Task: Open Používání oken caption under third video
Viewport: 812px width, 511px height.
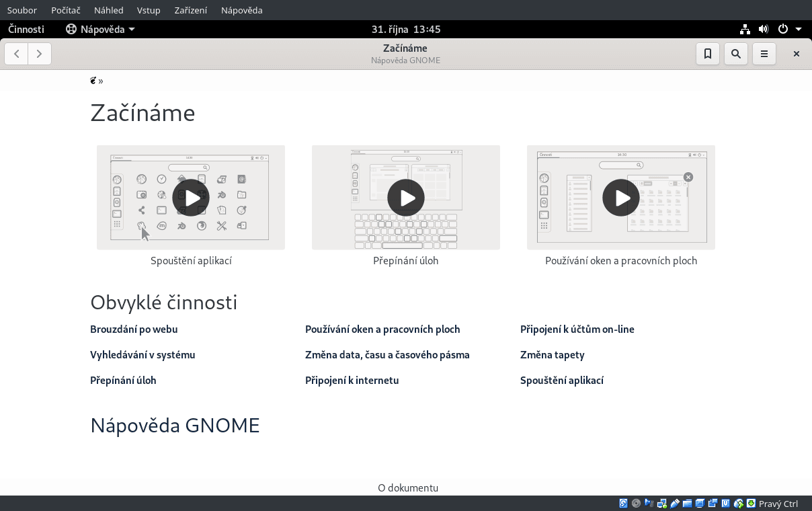Action: 621,261
